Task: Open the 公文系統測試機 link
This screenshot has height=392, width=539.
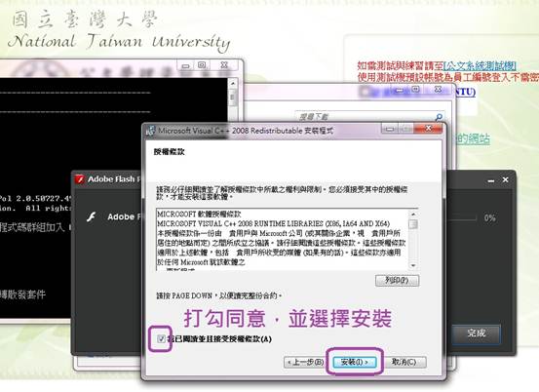Action: click(x=480, y=65)
